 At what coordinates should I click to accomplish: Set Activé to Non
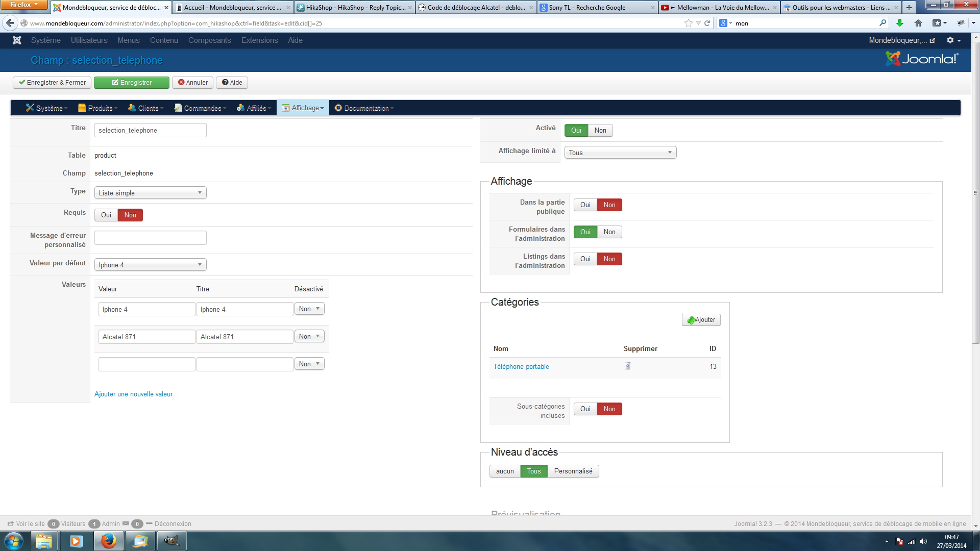[x=600, y=130]
